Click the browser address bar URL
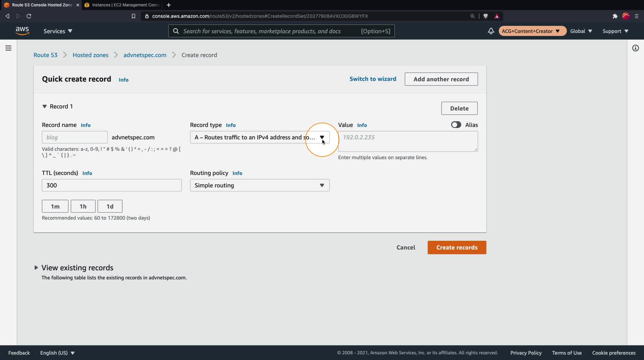 (260, 16)
